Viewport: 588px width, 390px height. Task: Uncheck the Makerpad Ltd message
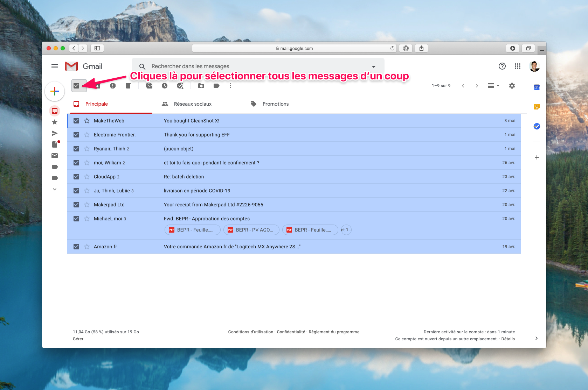pos(76,205)
